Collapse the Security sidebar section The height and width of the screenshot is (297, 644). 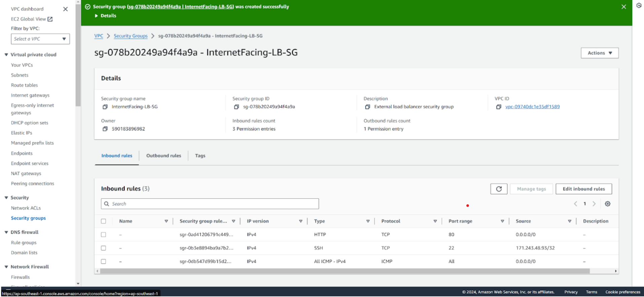pyautogui.click(x=6, y=198)
